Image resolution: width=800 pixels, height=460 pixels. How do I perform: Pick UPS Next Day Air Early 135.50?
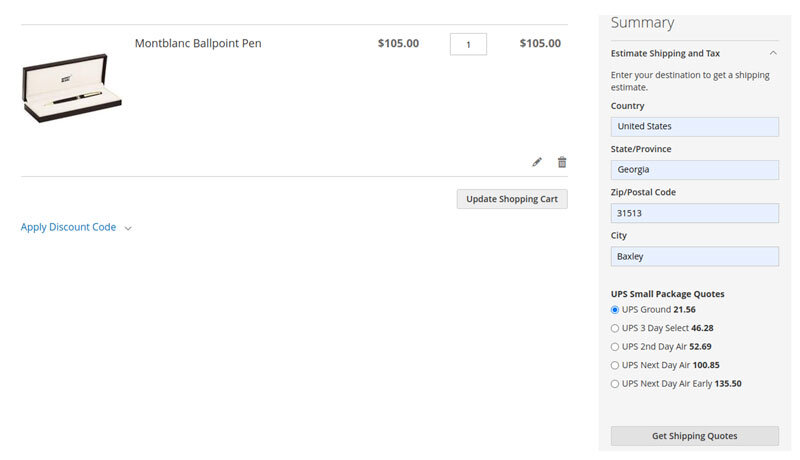[615, 384]
